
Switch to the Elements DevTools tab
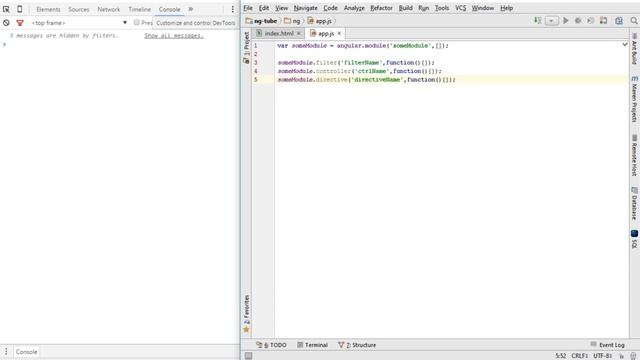pyautogui.click(x=48, y=9)
